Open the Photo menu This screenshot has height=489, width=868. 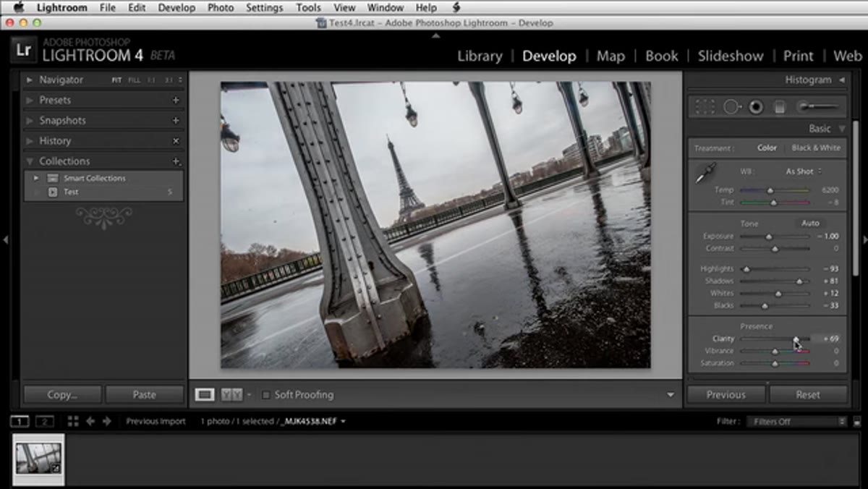[x=221, y=7]
